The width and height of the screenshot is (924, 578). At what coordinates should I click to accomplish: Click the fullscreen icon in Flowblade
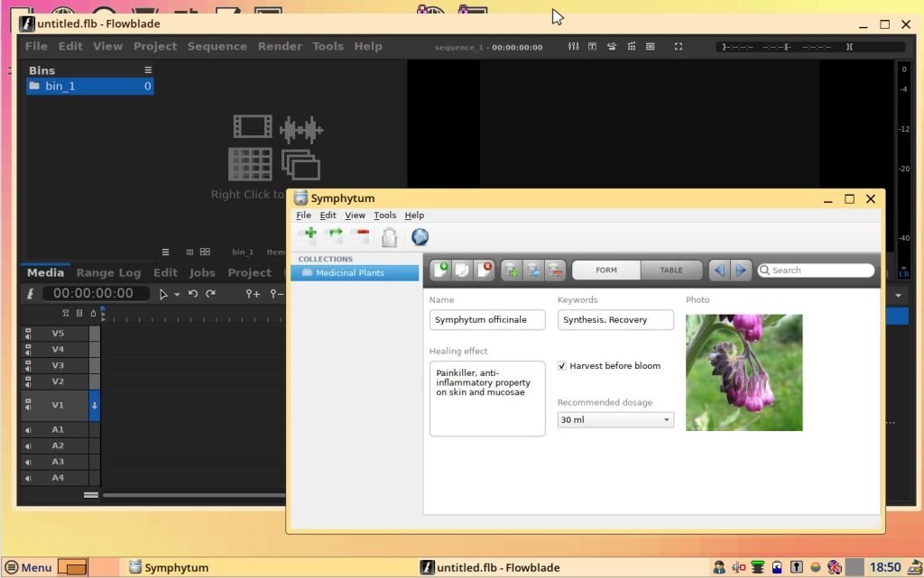[x=679, y=47]
